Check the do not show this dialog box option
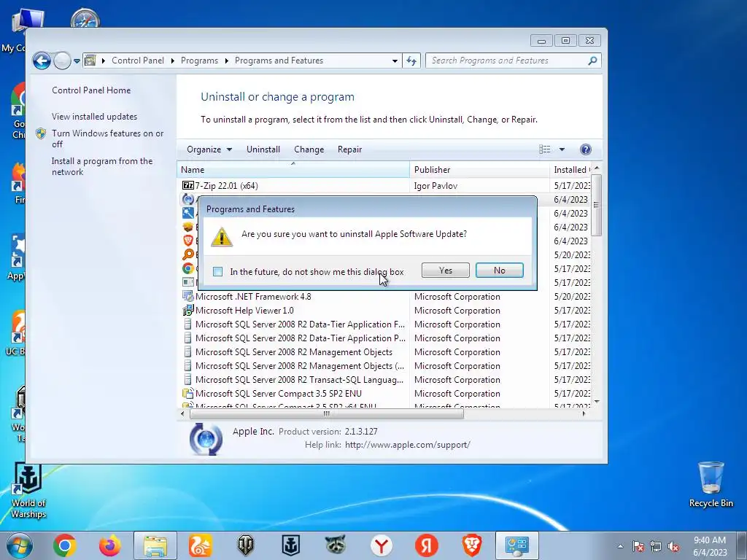The image size is (747, 560). tap(217, 272)
